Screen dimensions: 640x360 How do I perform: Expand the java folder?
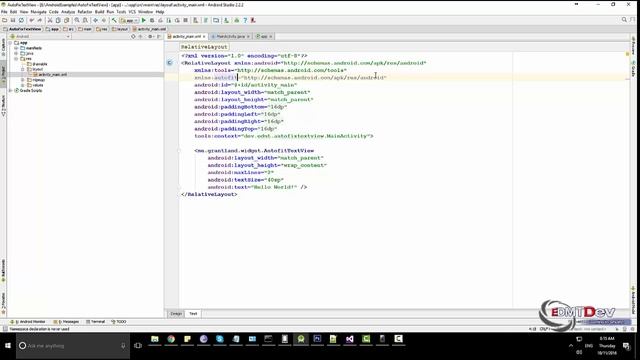pos(16,53)
